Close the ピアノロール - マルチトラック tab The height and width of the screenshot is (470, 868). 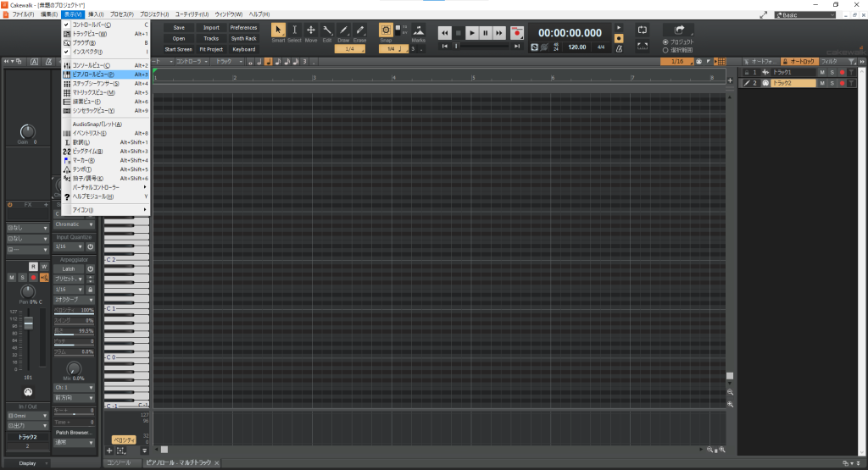(217, 463)
